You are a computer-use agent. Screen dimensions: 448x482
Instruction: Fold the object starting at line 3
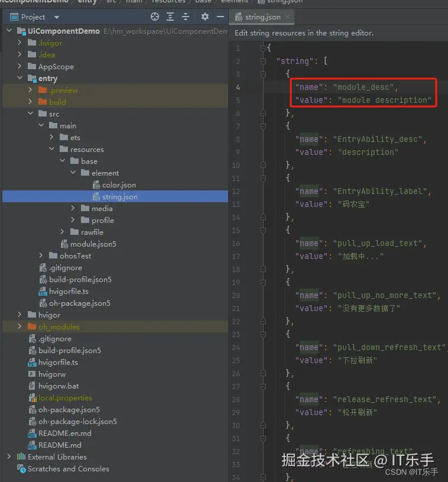click(263, 74)
